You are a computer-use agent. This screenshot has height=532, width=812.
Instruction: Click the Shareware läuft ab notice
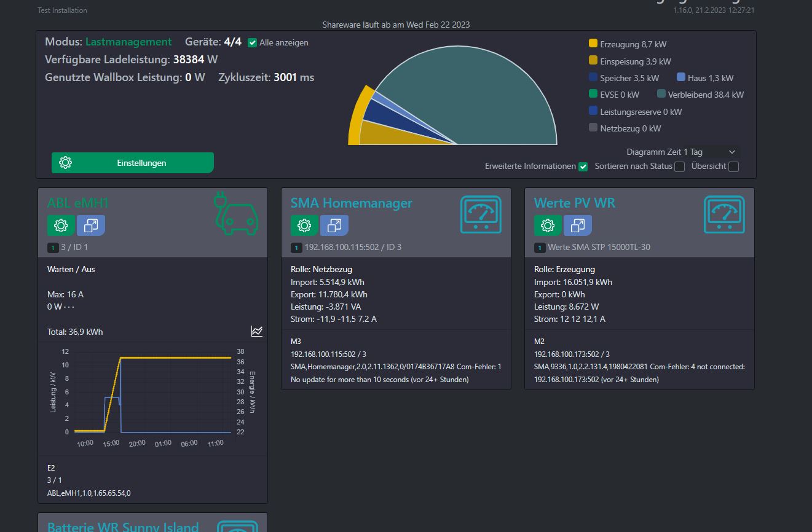(x=396, y=25)
